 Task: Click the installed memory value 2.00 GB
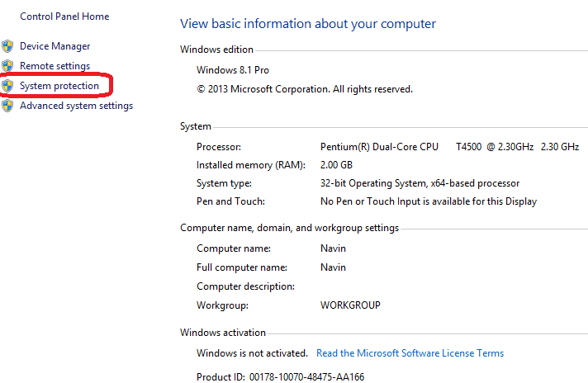click(336, 165)
